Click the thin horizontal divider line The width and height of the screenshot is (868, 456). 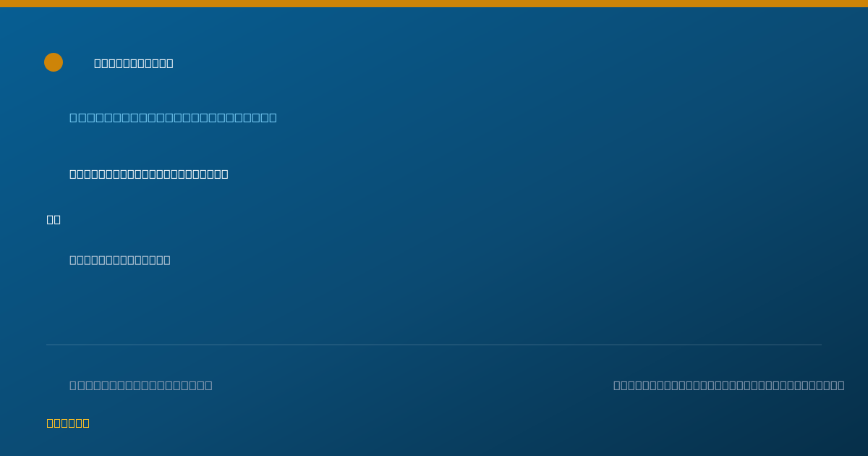(x=434, y=345)
